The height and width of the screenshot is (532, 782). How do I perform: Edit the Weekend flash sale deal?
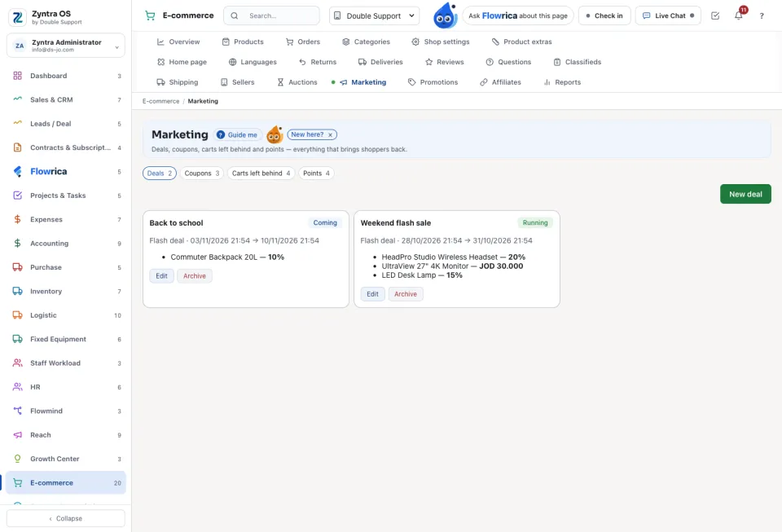(x=372, y=294)
